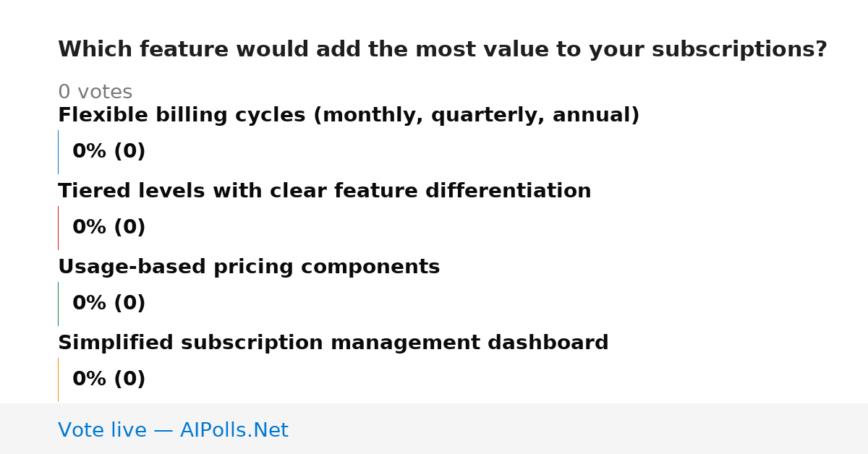The height and width of the screenshot is (454, 868).
Task: Click the red bar for Tiered levels
Action: coord(59,228)
